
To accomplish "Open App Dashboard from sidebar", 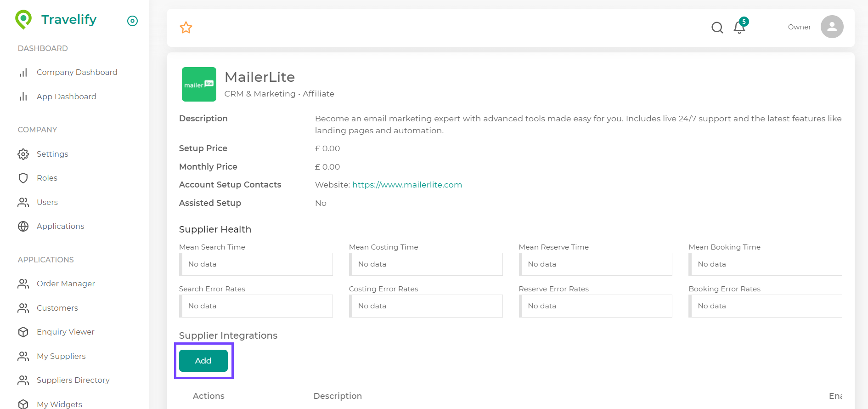I will [66, 97].
